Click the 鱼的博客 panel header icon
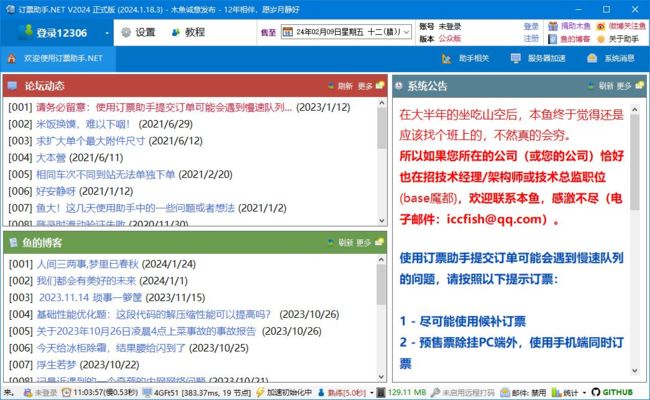 (13, 242)
